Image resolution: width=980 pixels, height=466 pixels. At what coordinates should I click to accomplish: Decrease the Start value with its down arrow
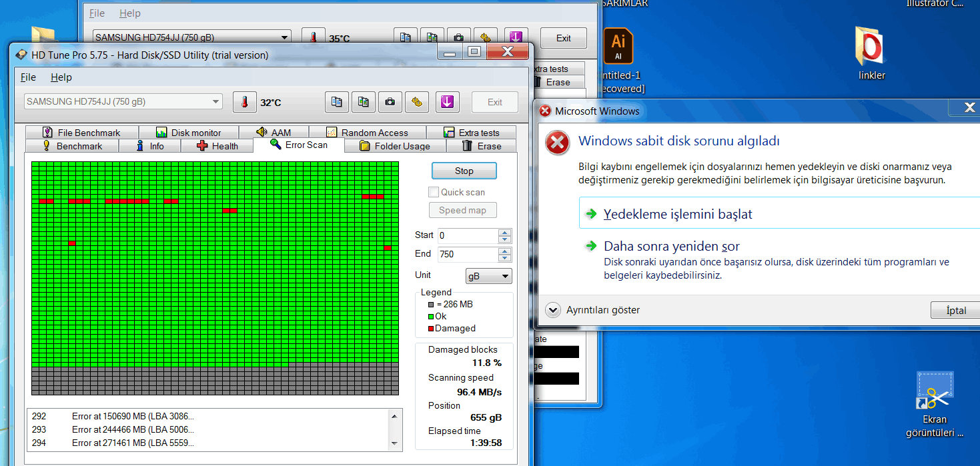505,239
